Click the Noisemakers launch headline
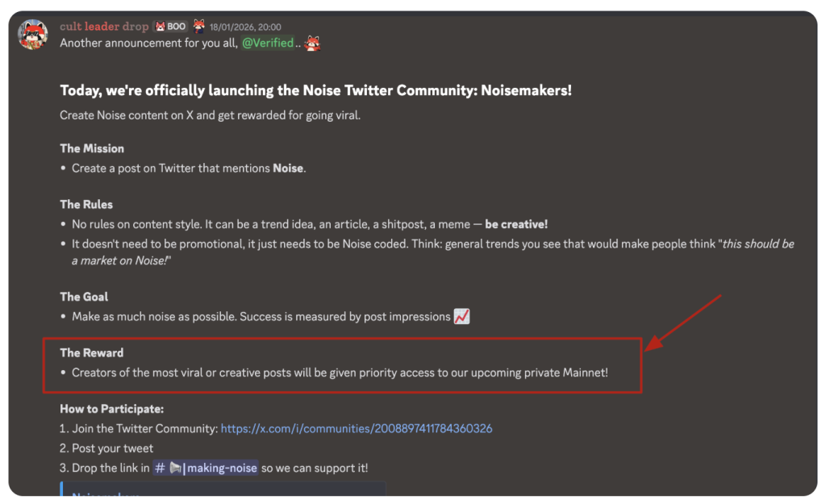 tap(315, 90)
